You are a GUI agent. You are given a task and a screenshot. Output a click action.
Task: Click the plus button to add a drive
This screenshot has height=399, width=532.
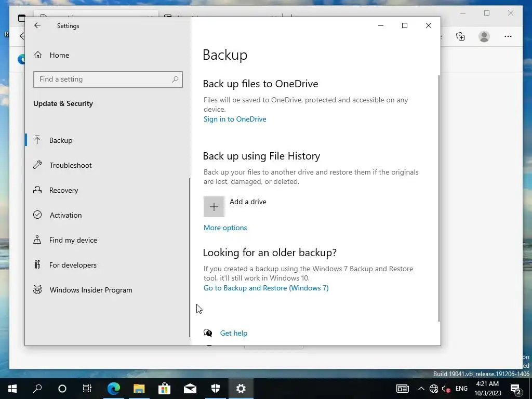coord(214,207)
